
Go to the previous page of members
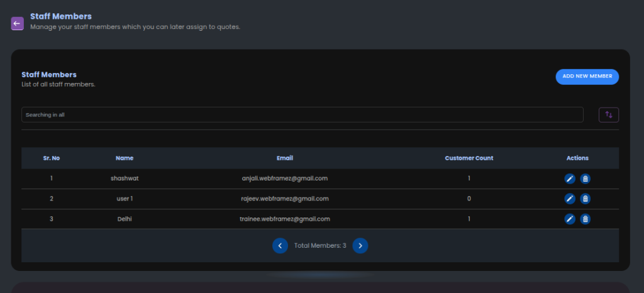280,246
